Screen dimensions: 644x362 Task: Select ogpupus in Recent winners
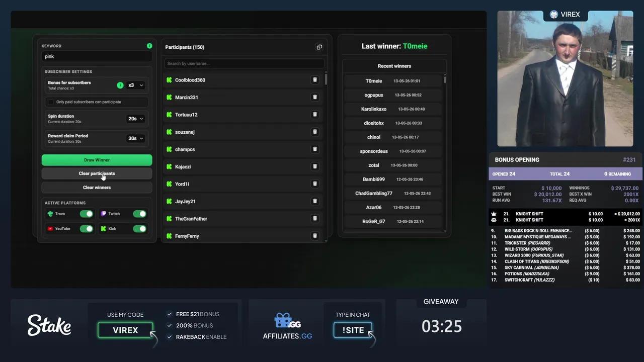click(x=394, y=95)
